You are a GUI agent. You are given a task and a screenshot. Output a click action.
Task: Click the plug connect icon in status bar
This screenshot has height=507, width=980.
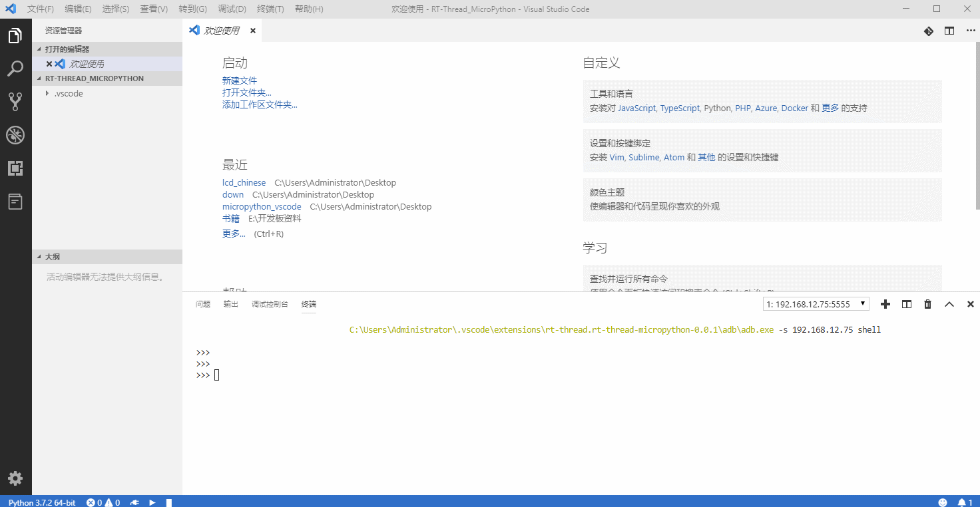[134, 502]
